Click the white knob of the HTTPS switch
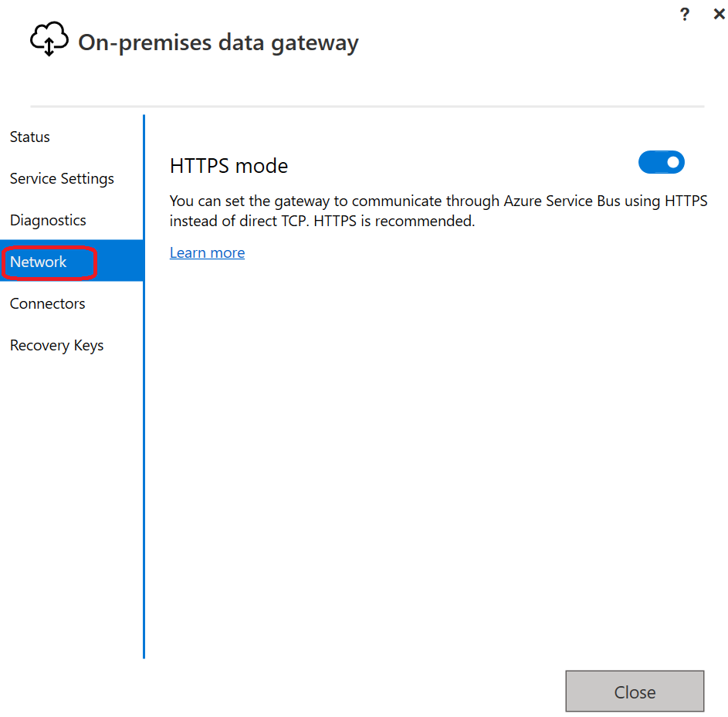The image size is (728, 717). tap(672, 162)
